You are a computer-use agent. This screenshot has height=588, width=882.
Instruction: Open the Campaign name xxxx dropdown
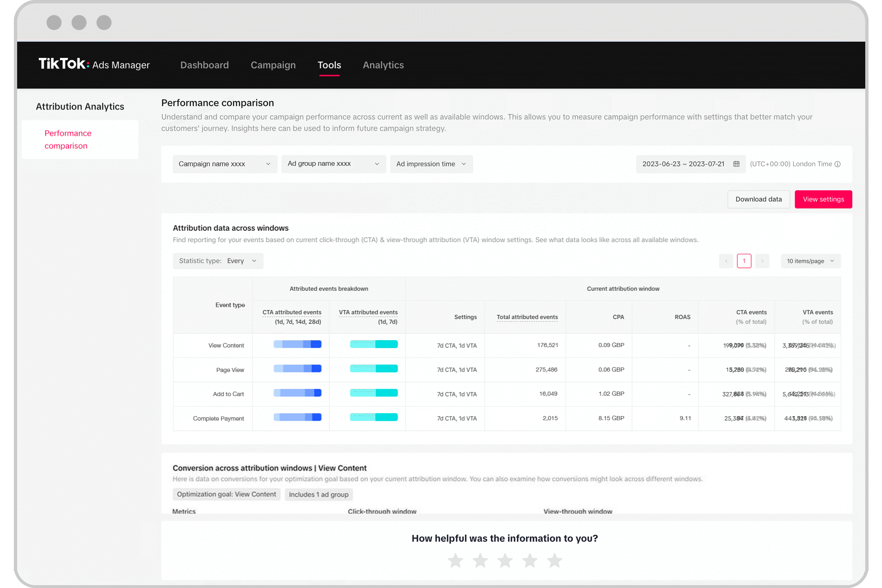click(225, 164)
